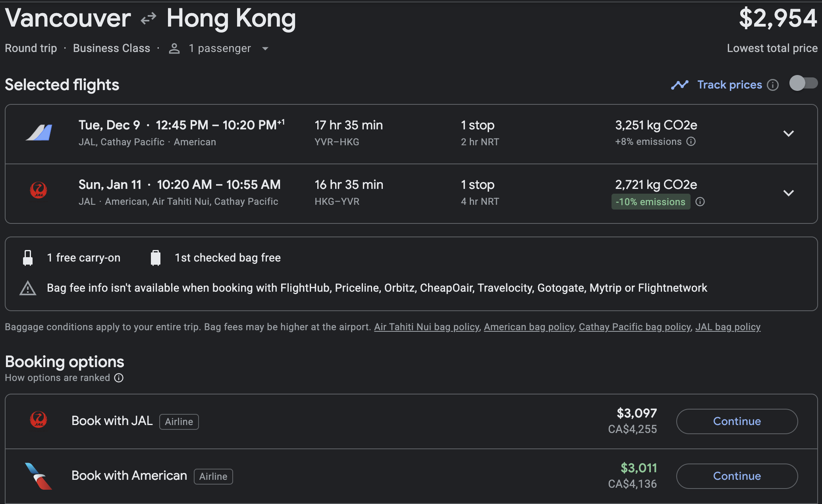This screenshot has width=822, height=504.
Task: Click the JAL logo on return flight
Action: point(39,190)
